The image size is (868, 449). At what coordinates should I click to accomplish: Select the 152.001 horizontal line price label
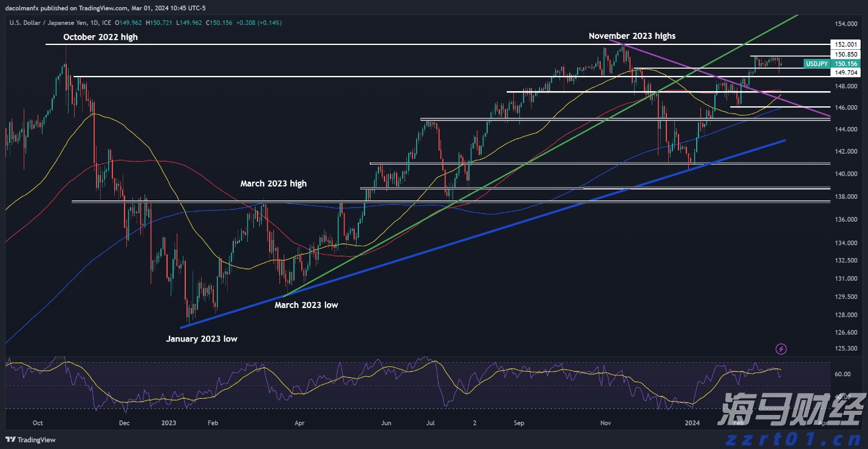[846, 44]
